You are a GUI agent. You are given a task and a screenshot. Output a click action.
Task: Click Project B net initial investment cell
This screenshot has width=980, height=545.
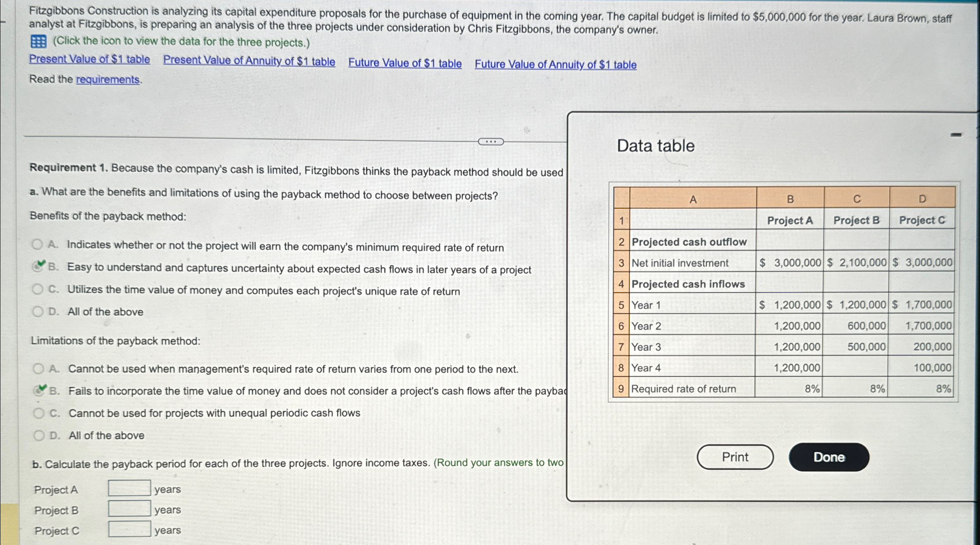(856, 263)
